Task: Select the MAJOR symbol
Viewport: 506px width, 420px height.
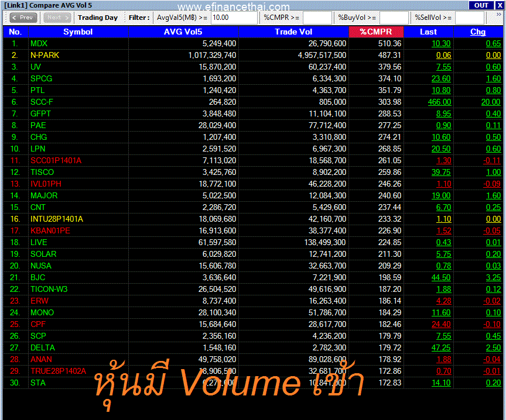Action: pyautogui.click(x=44, y=195)
